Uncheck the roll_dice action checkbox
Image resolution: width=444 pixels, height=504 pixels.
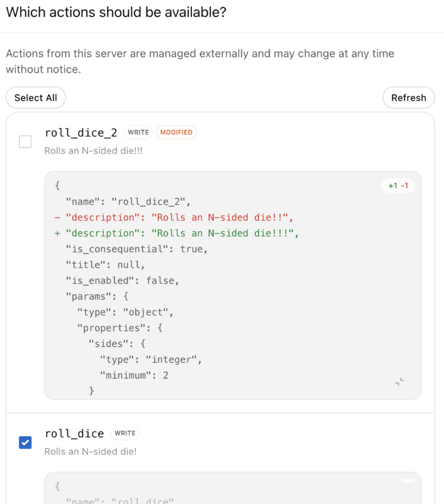pos(25,442)
